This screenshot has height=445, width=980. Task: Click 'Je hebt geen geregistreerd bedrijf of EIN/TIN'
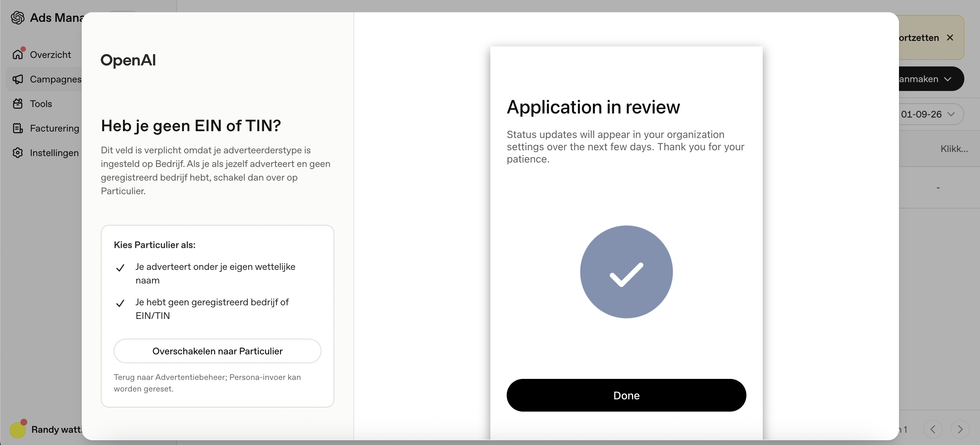[x=212, y=309]
